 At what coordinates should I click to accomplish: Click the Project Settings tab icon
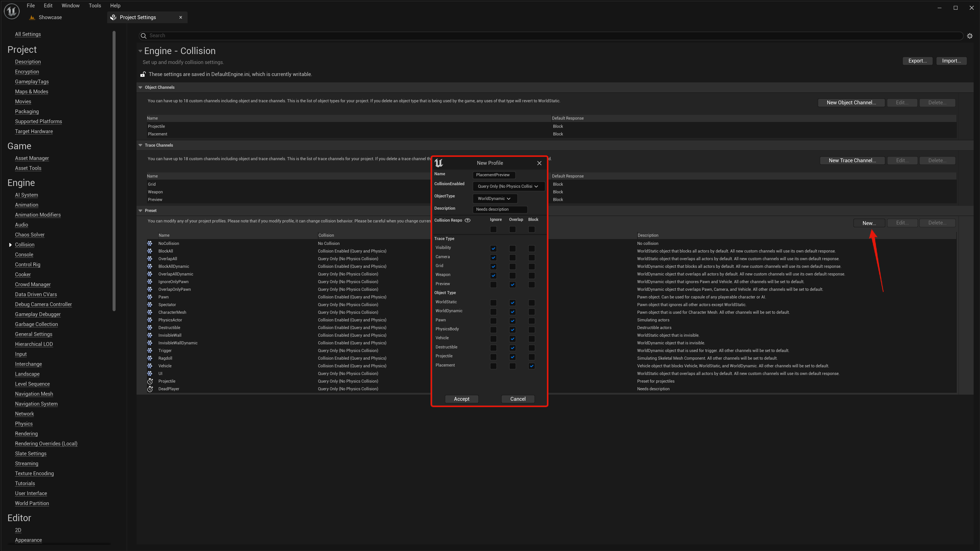113,18
